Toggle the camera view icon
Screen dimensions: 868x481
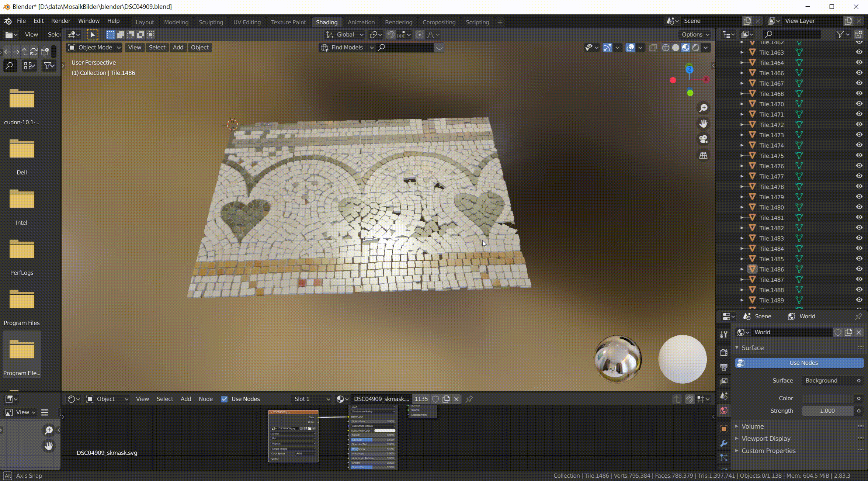pyautogui.click(x=703, y=139)
